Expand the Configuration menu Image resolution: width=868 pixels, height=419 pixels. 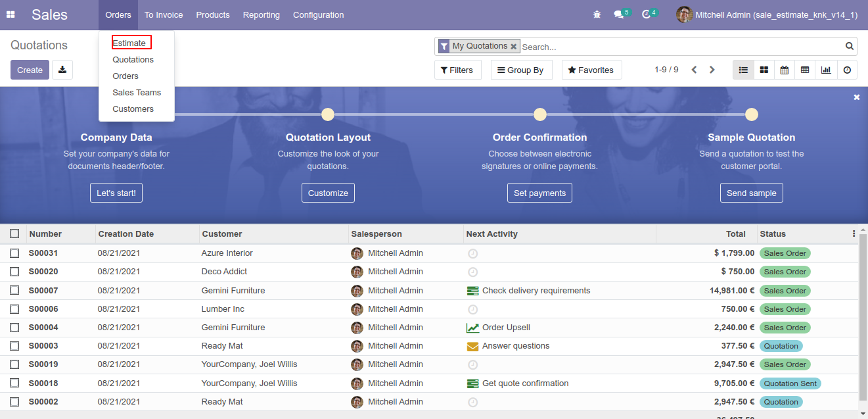pos(319,14)
